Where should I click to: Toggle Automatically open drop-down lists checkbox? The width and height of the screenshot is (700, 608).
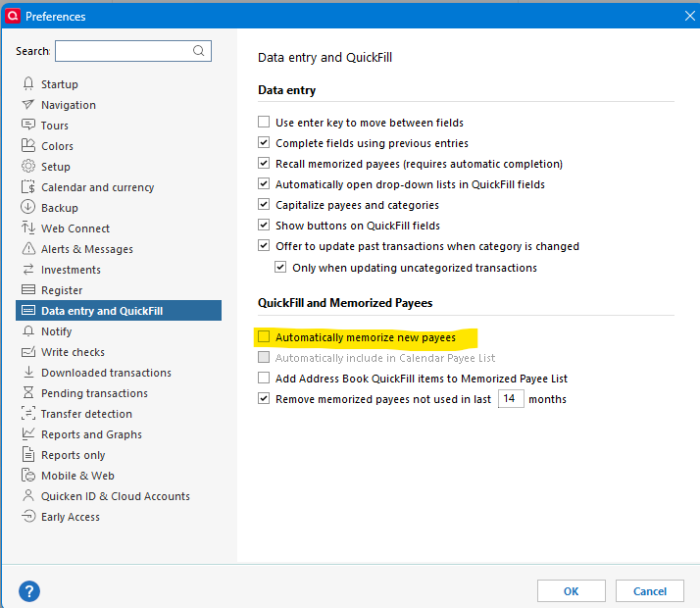click(x=264, y=183)
